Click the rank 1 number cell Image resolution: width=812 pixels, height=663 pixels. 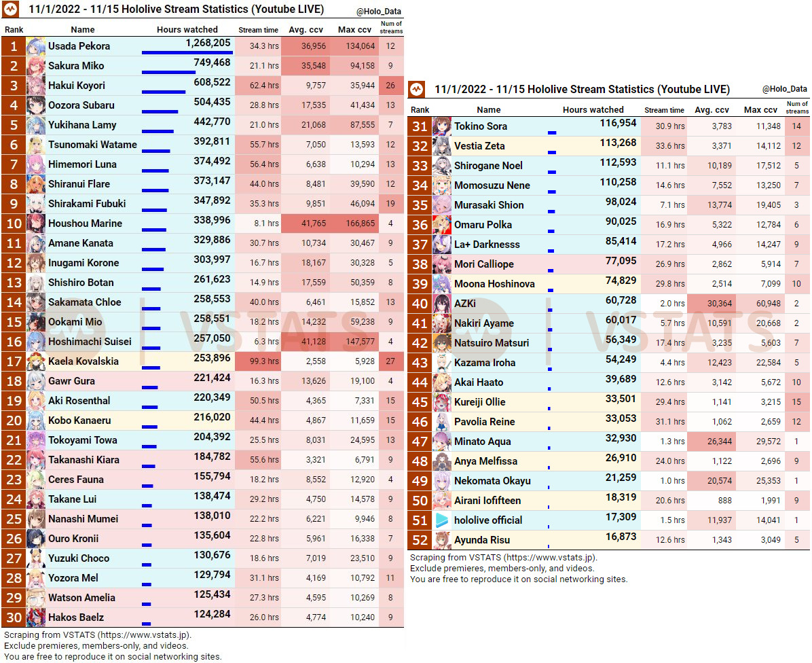[x=14, y=46]
